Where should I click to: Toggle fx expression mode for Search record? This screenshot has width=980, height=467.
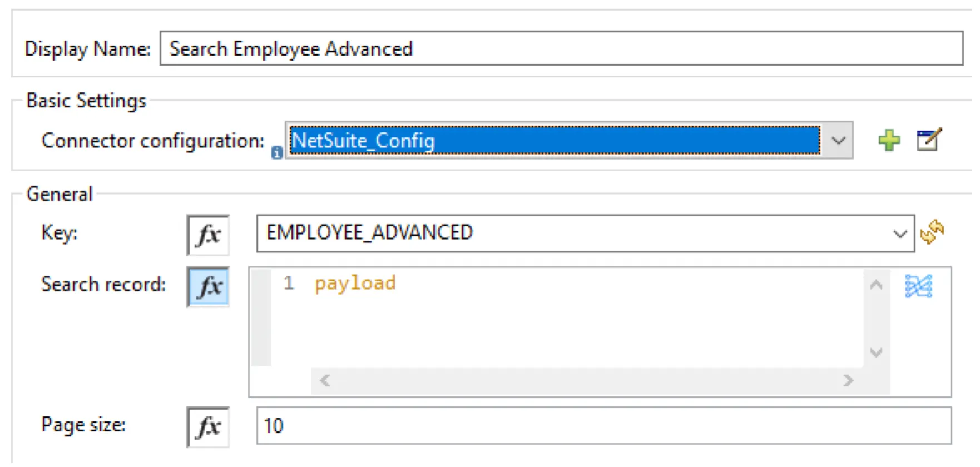pos(208,287)
